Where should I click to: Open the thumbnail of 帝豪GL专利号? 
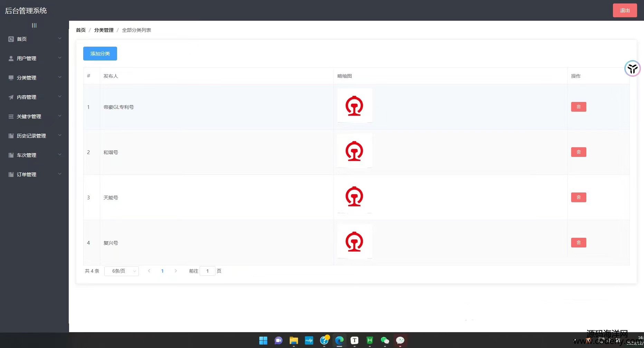coord(355,106)
